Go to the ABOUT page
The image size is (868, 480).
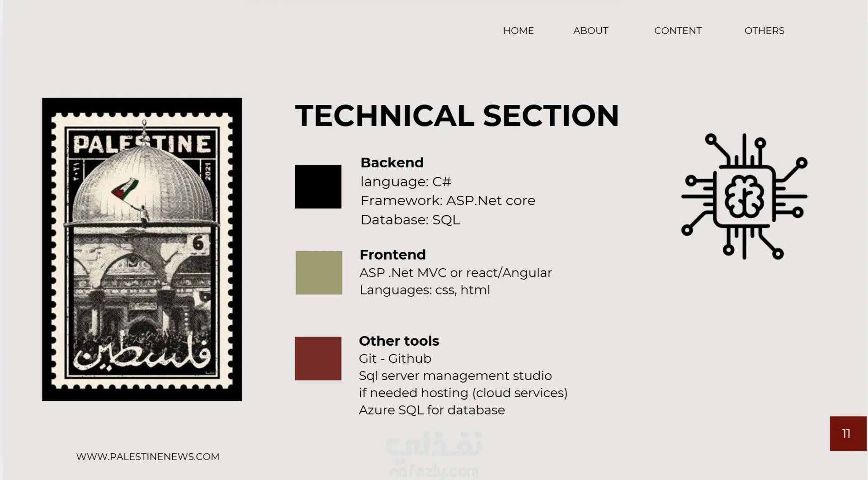590,31
